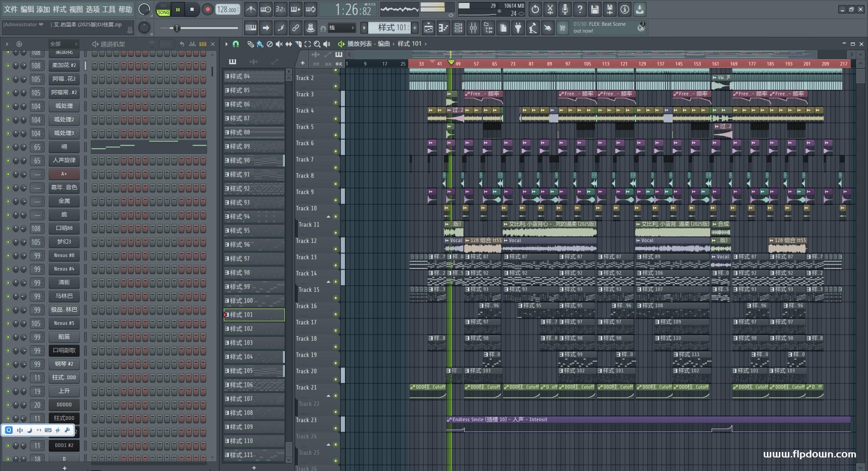Open the mixer window icon
Screen dimensions: 868x471
pos(473,28)
